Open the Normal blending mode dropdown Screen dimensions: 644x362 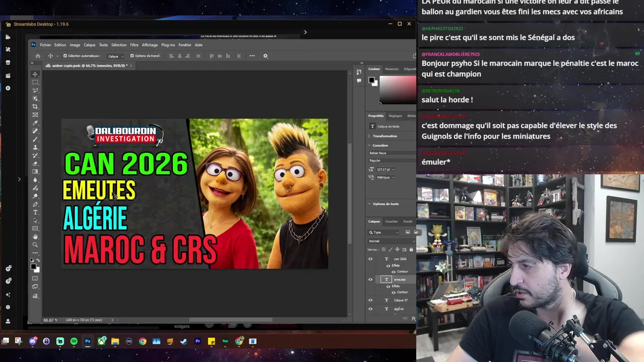coord(392,241)
